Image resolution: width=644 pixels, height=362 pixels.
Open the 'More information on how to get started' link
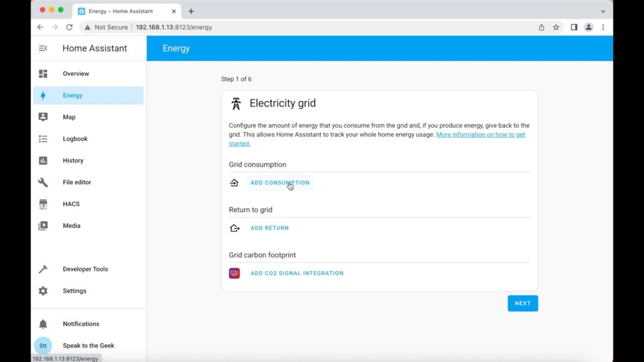coord(480,134)
